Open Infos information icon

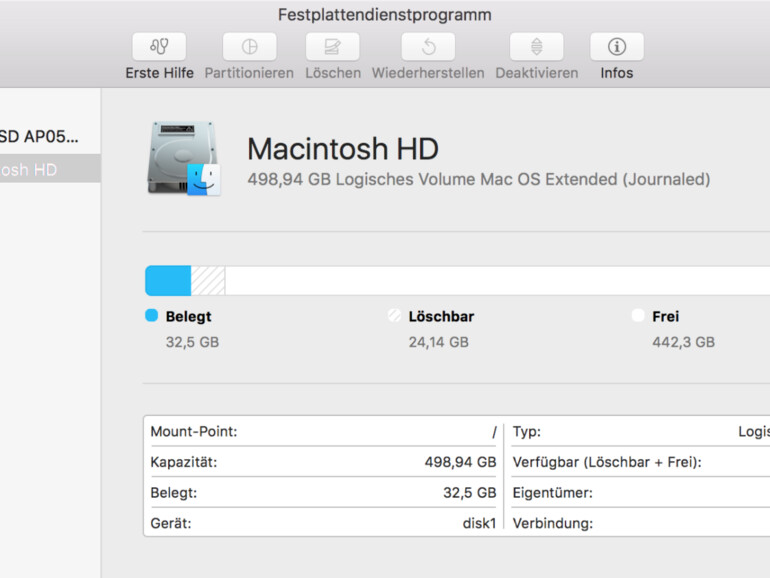pyautogui.click(x=617, y=47)
